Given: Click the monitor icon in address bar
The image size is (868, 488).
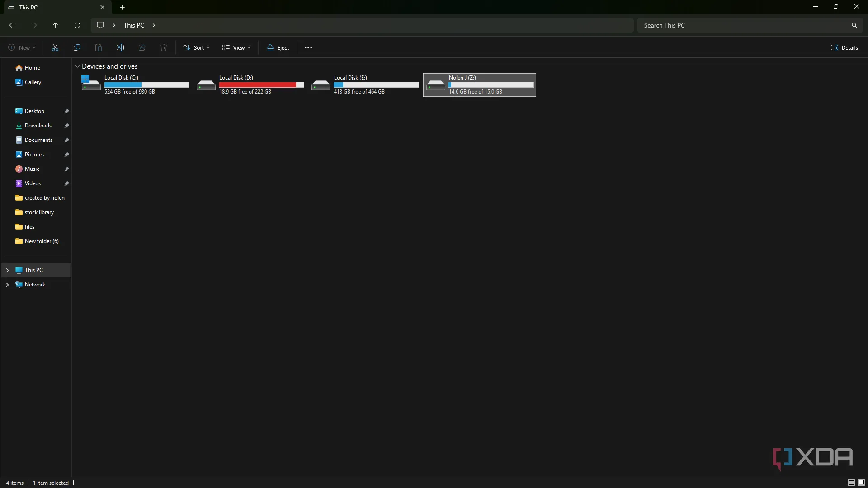Looking at the screenshot, I should tap(100, 25).
